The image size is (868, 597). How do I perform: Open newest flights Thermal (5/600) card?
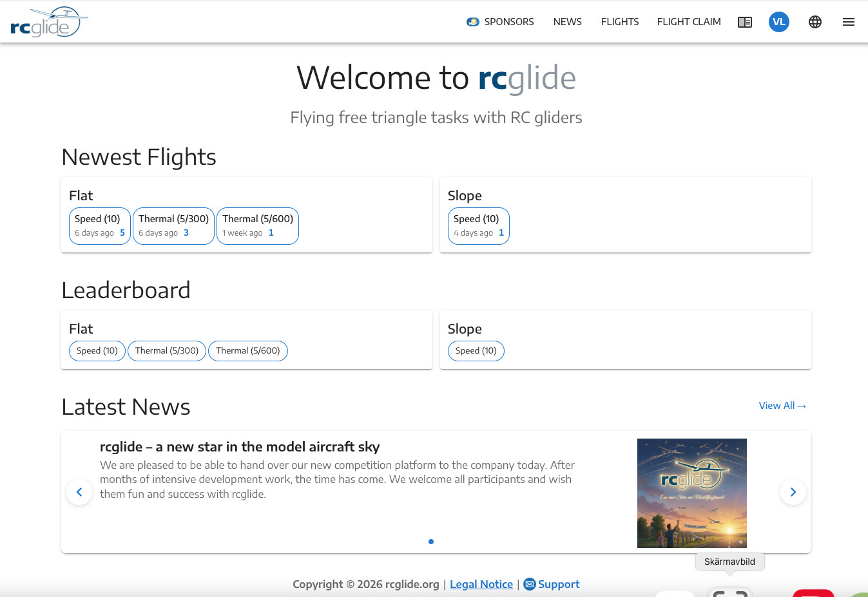(257, 226)
